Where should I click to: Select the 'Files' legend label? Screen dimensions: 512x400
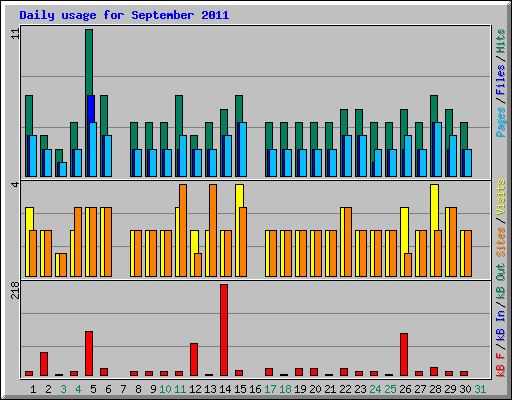tap(501, 80)
